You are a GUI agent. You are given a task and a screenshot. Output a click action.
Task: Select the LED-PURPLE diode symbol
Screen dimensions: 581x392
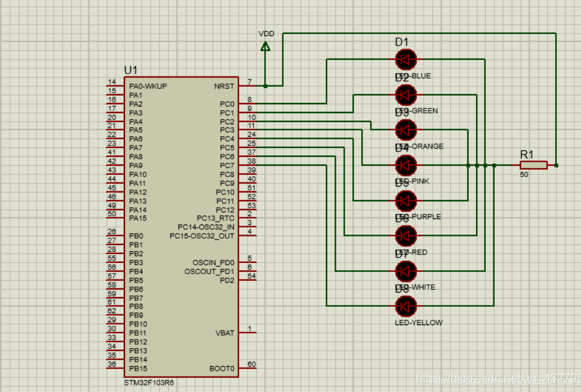click(x=406, y=201)
